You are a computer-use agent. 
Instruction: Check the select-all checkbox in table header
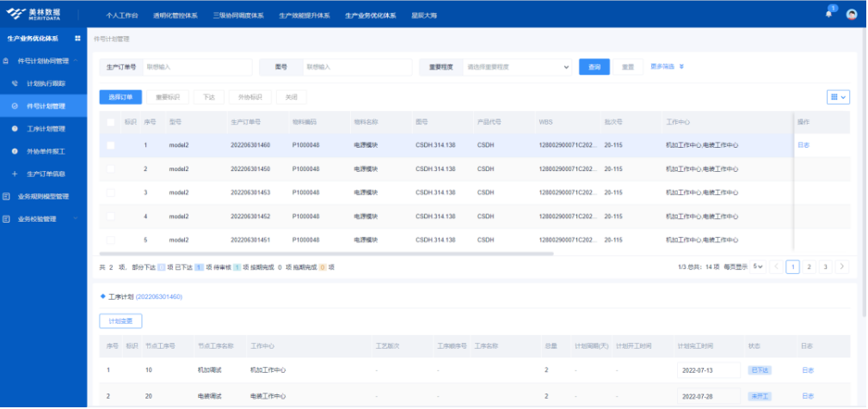tap(110, 122)
